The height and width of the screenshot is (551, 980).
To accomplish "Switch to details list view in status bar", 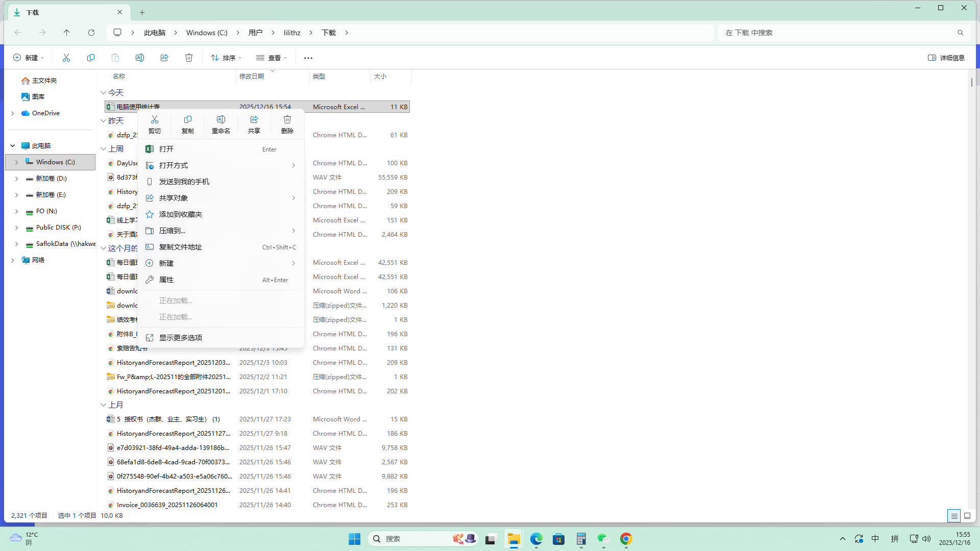I will 953,516.
